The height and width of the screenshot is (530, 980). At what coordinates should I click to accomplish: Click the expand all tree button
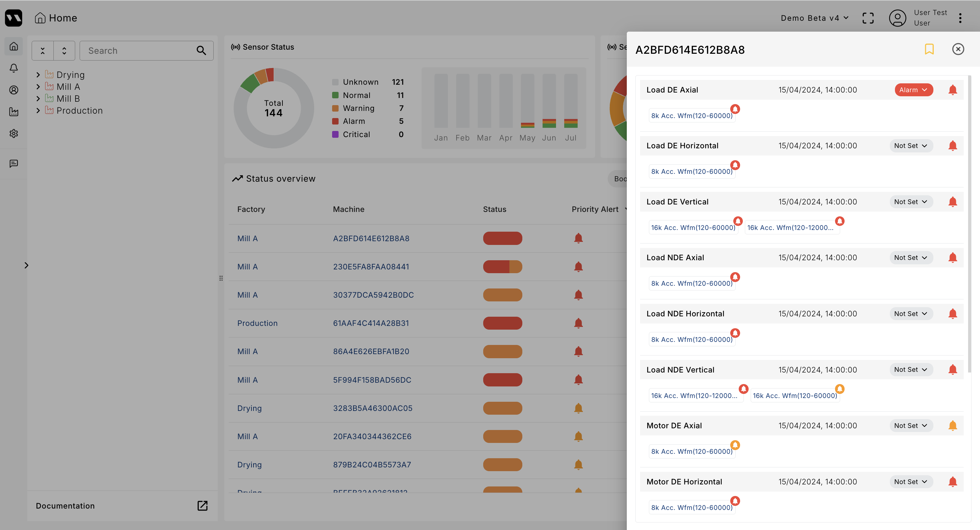pos(64,51)
